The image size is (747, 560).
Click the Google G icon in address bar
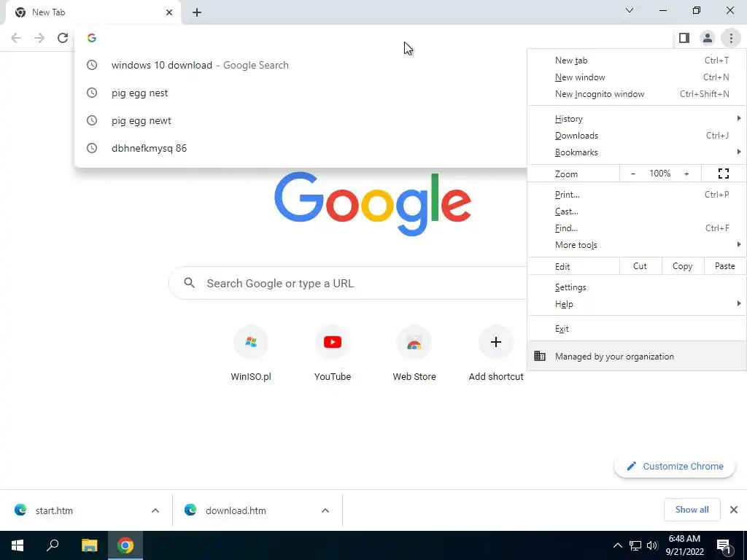(92, 38)
